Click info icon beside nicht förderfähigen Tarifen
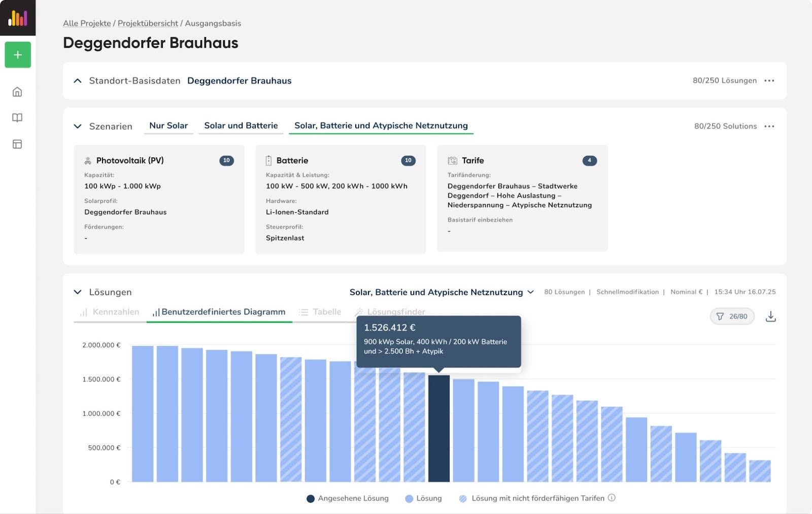812x514 pixels. [x=612, y=498]
